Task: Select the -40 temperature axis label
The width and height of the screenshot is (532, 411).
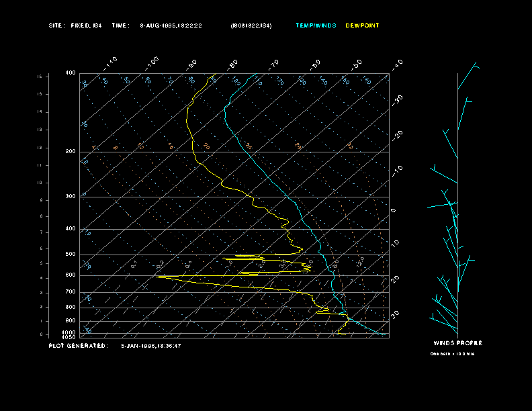Action: point(397,64)
